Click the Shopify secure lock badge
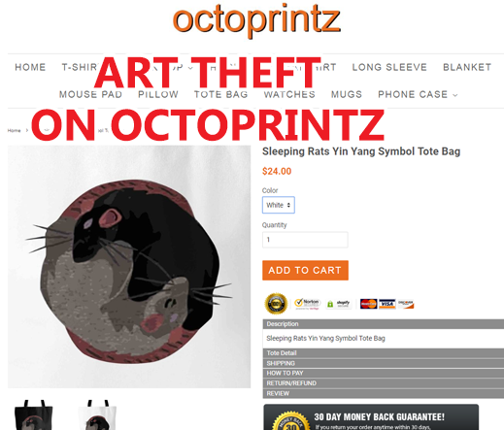504x430 pixels. coord(339,304)
